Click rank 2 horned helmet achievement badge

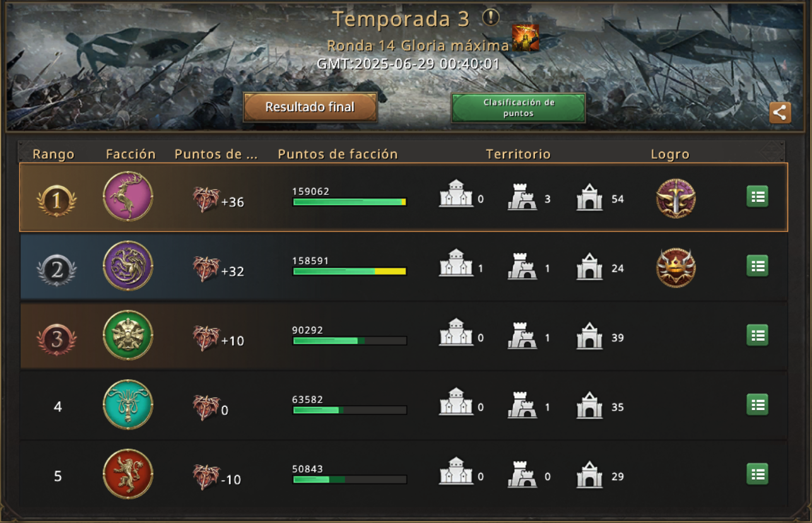click(676, 267)
